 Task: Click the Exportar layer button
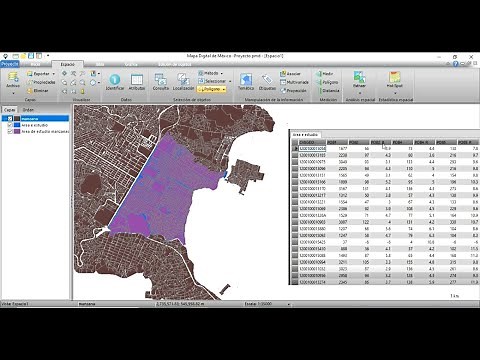pos(38,74)
